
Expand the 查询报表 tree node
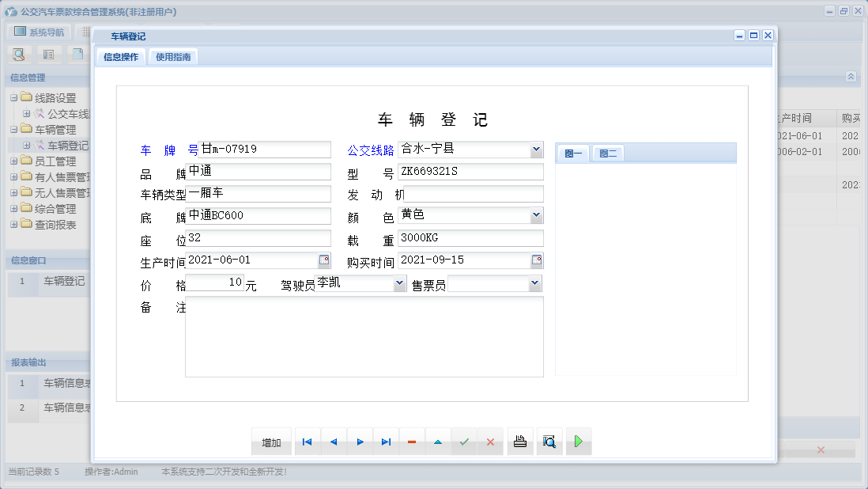click(x=14, y=224)
